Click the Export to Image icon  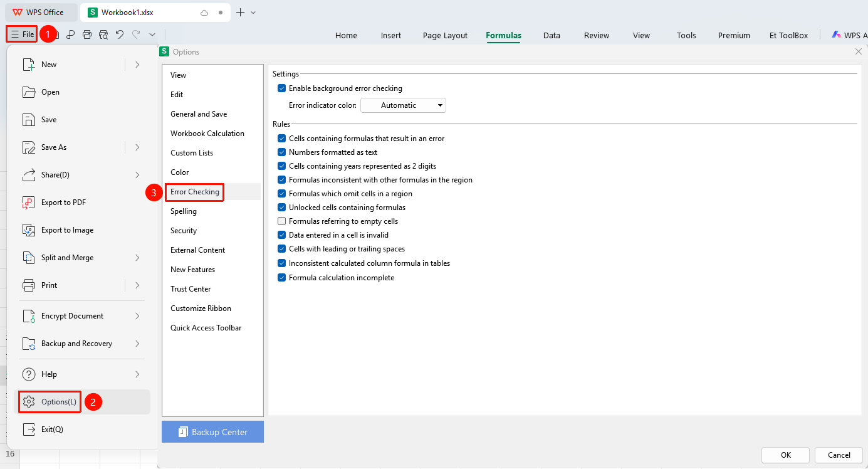pos(29,230)
